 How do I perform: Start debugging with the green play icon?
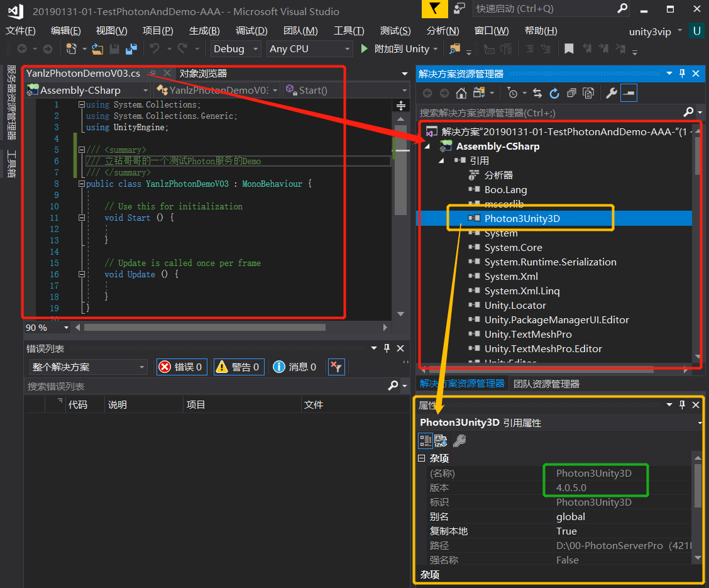tap(364, 48)
